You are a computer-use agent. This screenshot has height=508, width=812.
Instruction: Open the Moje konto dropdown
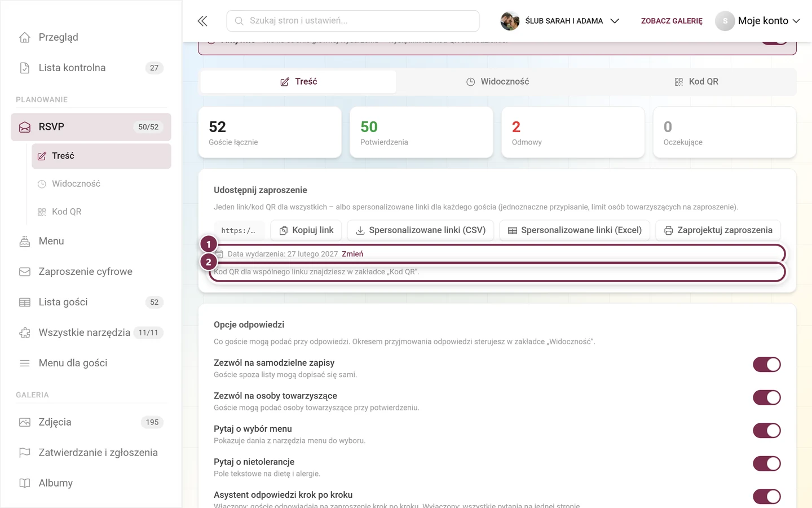757,21
